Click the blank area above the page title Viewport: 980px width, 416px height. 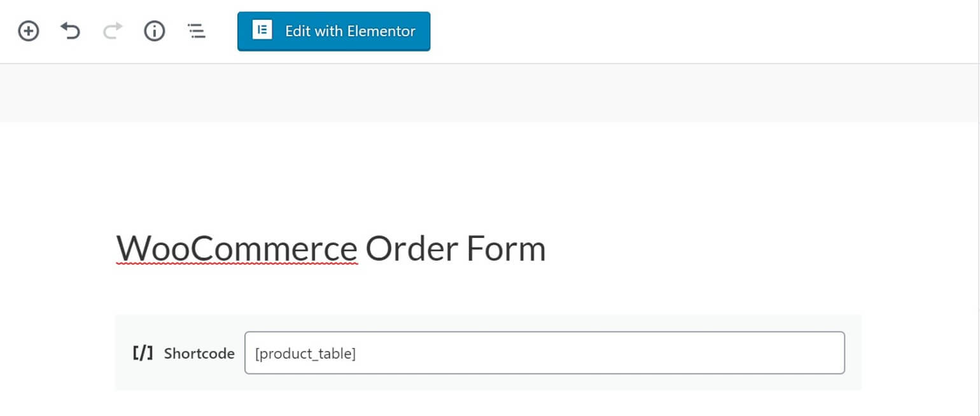tap(489, 172)
